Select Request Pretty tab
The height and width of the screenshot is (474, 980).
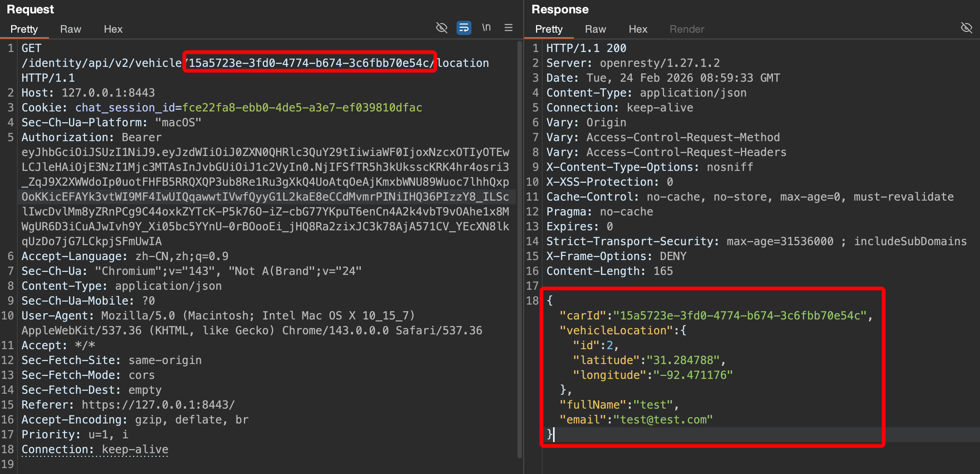[24, 29]
